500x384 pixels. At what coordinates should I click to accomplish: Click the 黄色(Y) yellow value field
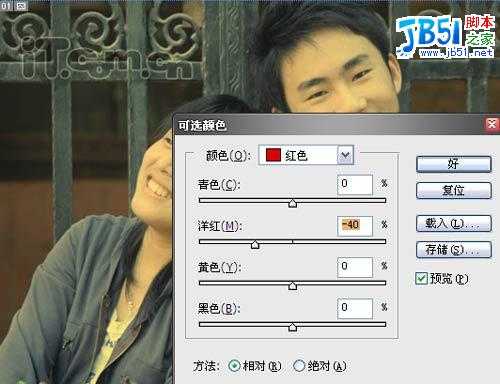pos(355,267)
